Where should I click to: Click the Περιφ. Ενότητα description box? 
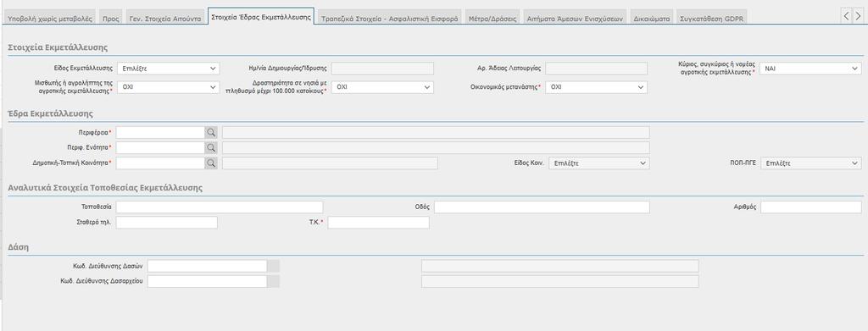[436, 148]
